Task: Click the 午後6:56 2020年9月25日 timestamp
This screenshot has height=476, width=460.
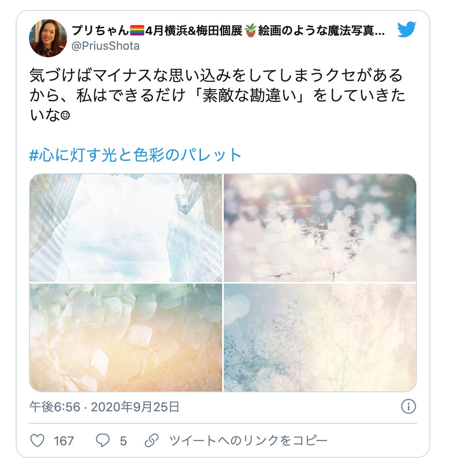Action: pyautogui.click(x=104, y=407)
